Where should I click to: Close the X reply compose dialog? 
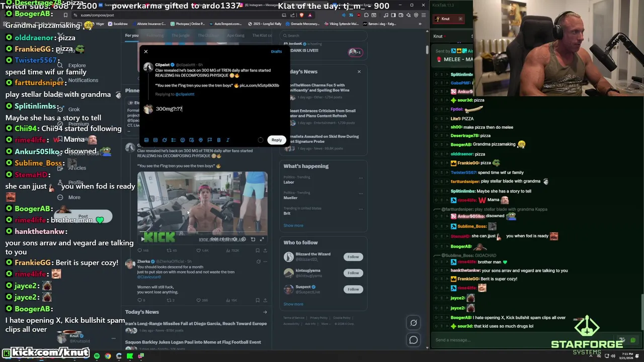pyautogui.click(x=146, y=51)
